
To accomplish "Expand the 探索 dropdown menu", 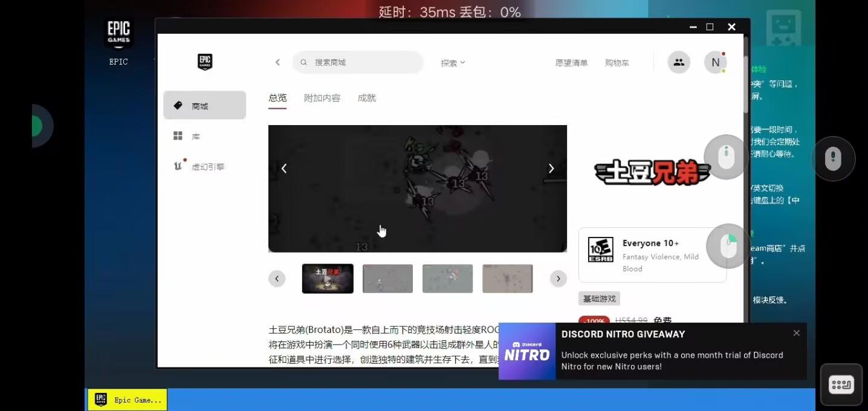I will point(453,63).
